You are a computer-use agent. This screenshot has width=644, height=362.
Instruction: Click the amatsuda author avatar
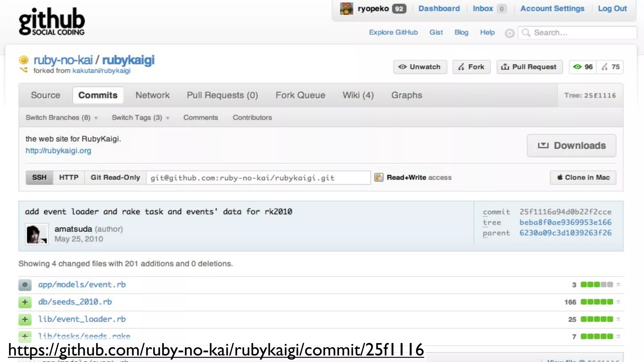[37, 234]
